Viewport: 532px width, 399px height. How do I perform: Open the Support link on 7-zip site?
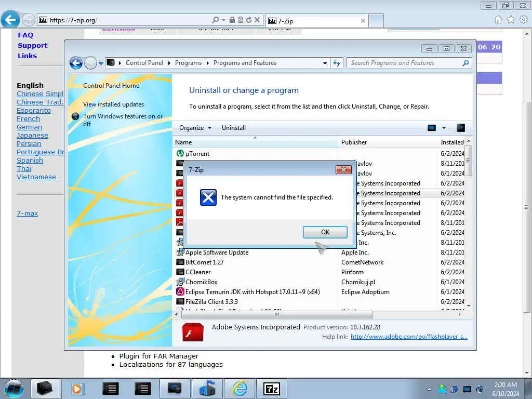coord(33,46)
